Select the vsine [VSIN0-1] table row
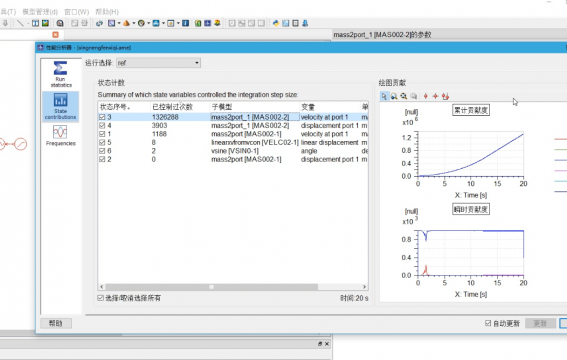Image resolution: width=567 pixels, height=360 pixels. 233,151
